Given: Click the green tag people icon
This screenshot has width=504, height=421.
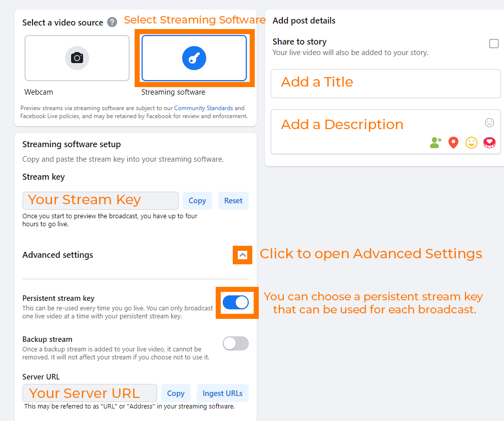Looking at the screenshot, I should [435, 143].
